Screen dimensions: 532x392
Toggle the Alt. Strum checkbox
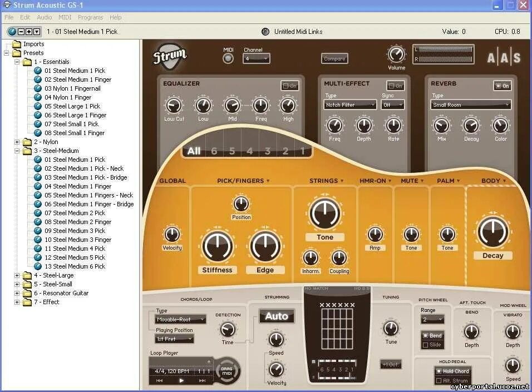(x=439, y=381)
